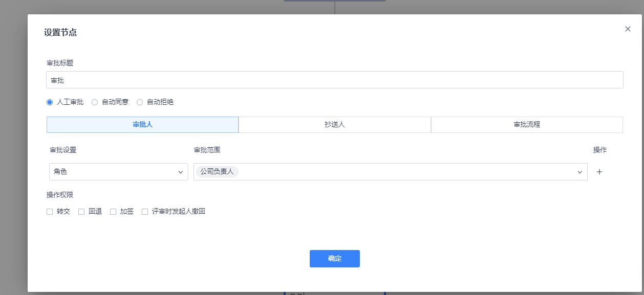Click the 确定 confirm button
This screenshot has height=295, width=644.
[334, 259]
